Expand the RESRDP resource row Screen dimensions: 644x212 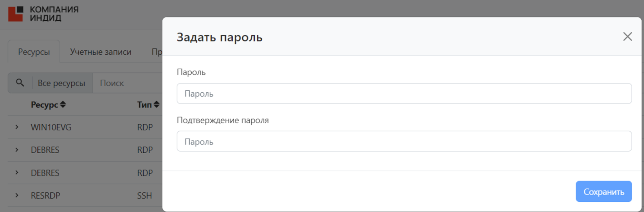(x=17, y=195)
